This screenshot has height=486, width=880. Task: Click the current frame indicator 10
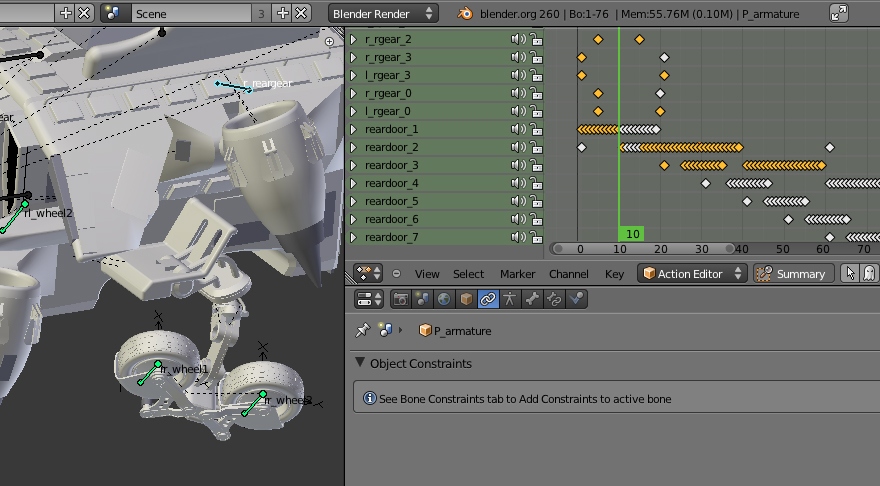[x=632, y=234]
